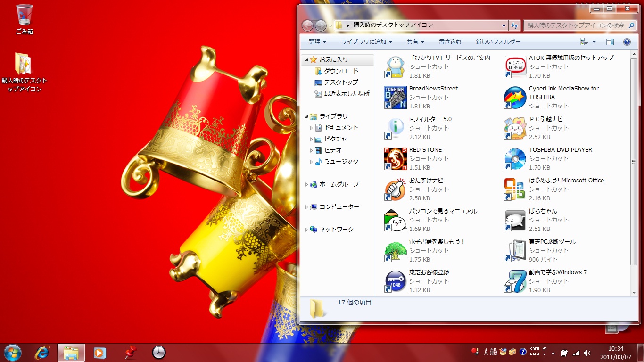The image size is (644, 362).
Task: Select the TOSHIBA DVD PLAYER disc icon
Action: point(515,158)
